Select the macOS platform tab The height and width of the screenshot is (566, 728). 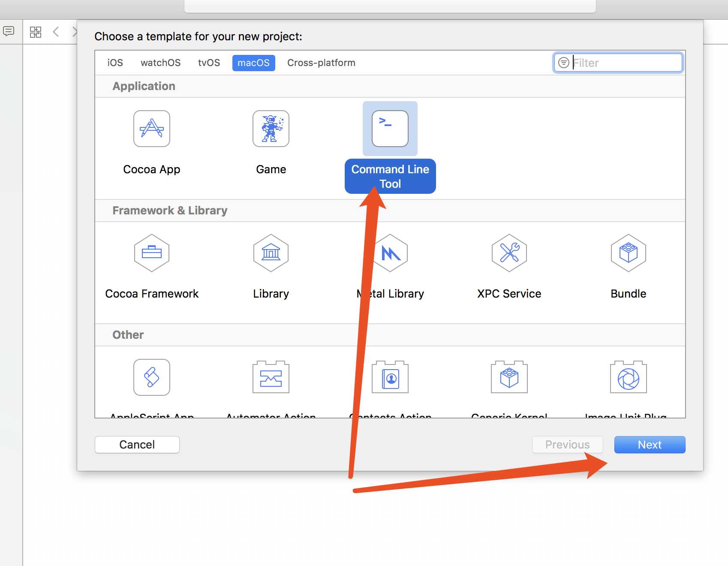point(253,63)
